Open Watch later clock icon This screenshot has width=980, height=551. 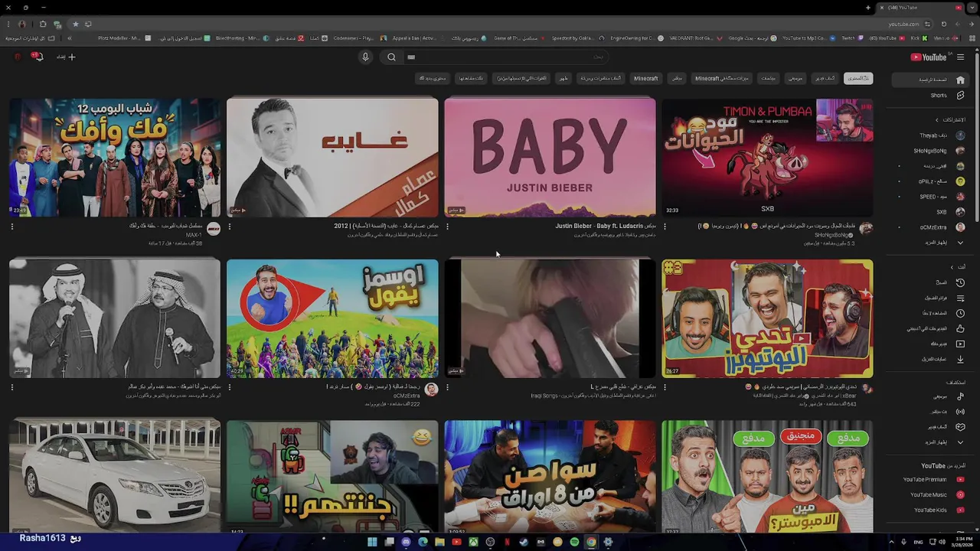tap(960, 313)
